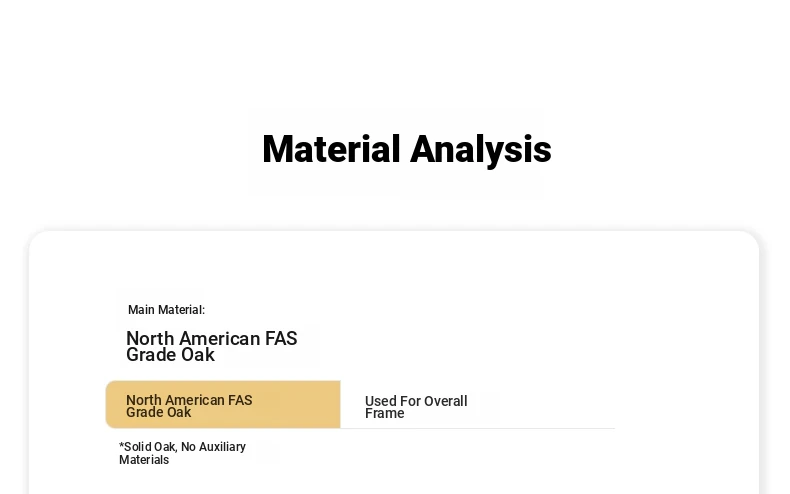
Task: Select the "Used For Overall Frame" description
Action: click(x=416, y=407)
